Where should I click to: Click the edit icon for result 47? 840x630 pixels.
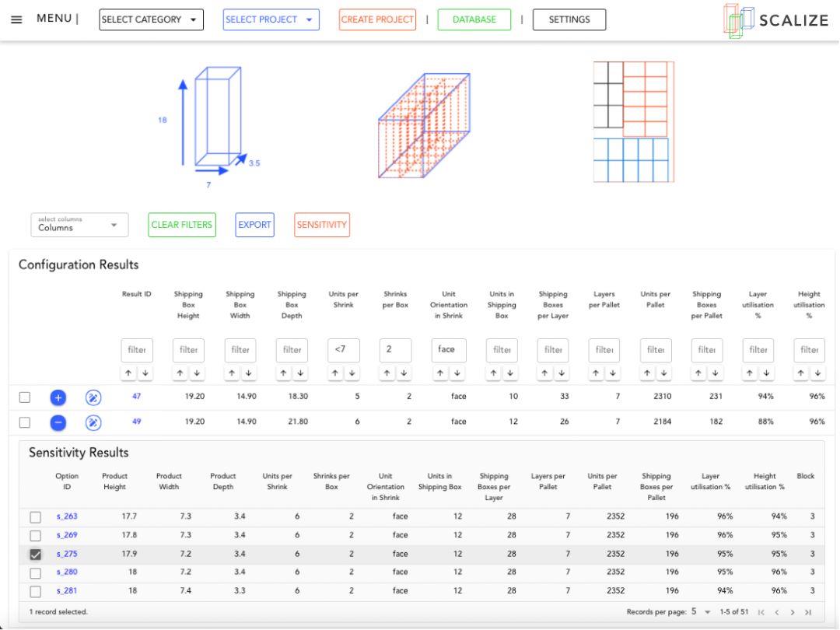pos(93,397)
